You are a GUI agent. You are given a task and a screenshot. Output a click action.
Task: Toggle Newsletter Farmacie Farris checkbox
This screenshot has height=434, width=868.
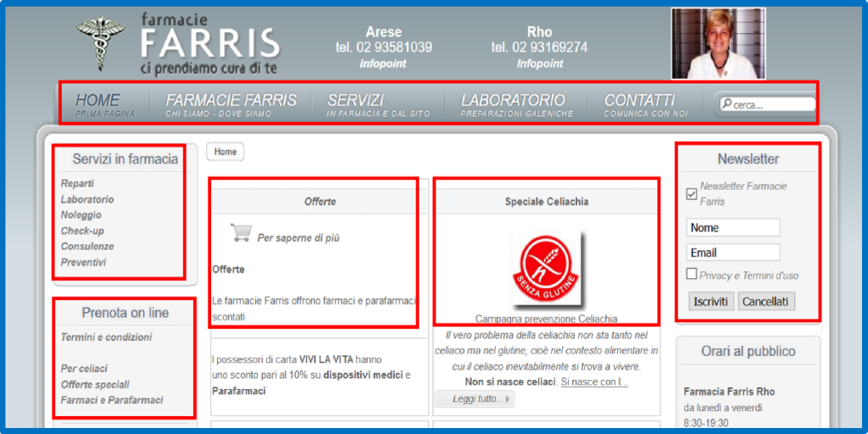692,194
